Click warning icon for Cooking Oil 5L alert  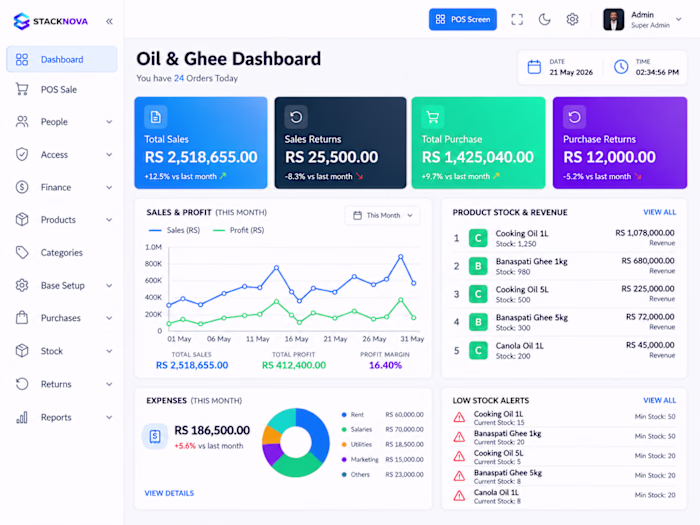[x=459, y=456]
